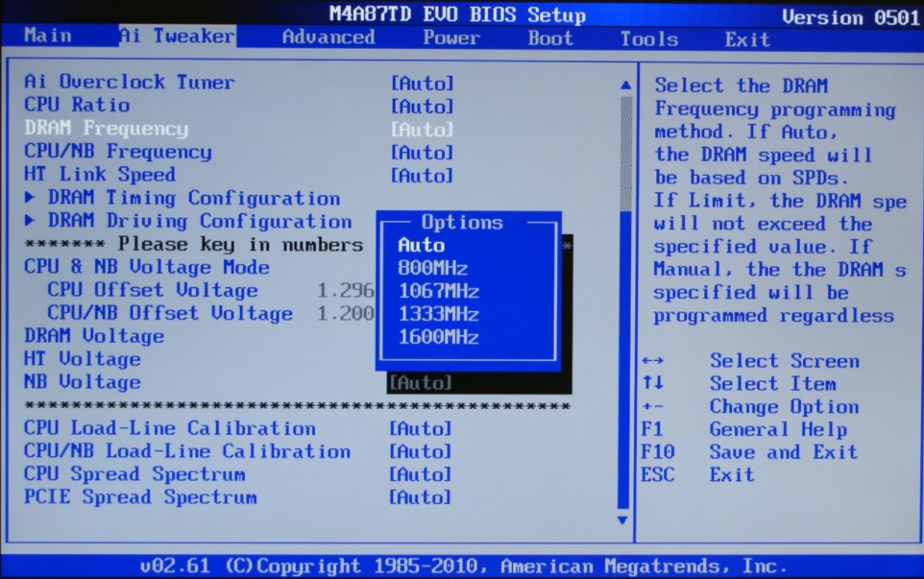Open NB Voltage Auto value

(x=420, y=383)
